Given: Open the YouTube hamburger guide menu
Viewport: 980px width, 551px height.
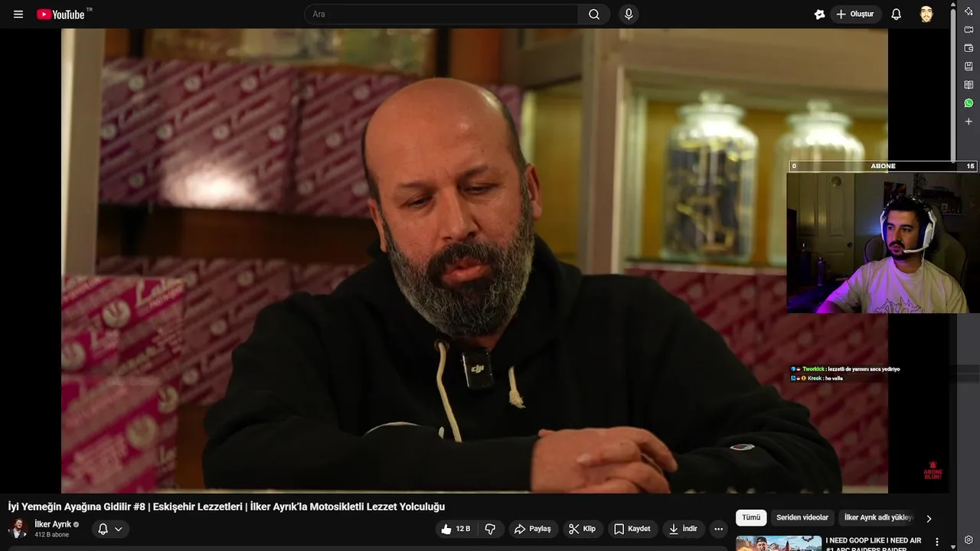Looking at the screenshot, I should [x=18, y=15].
